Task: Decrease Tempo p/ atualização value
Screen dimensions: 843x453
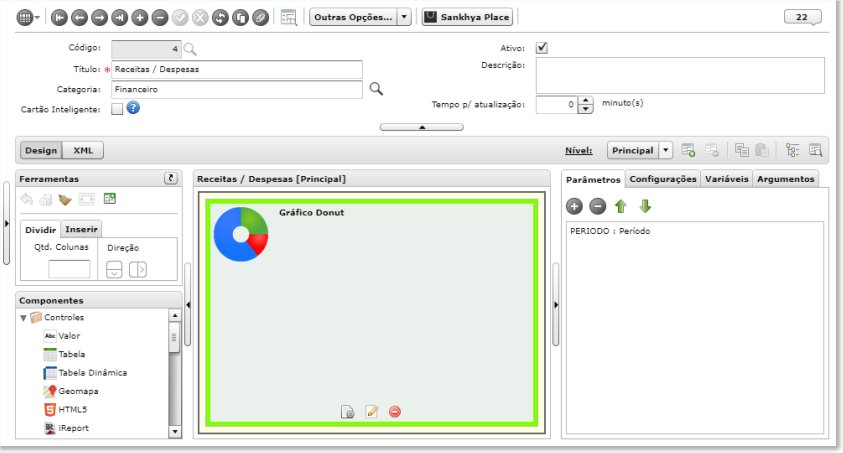Action: coord(585,109)
